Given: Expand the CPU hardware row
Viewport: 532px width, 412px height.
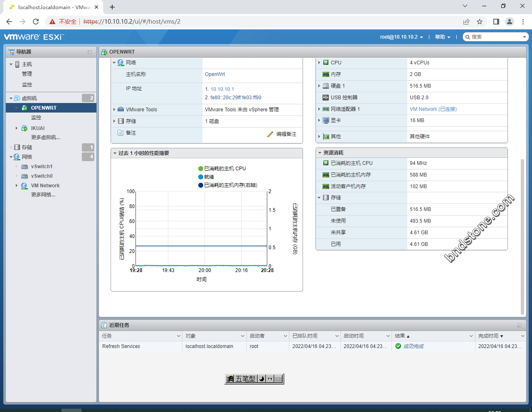Looking at the screenshot, I should pos(319,63).
